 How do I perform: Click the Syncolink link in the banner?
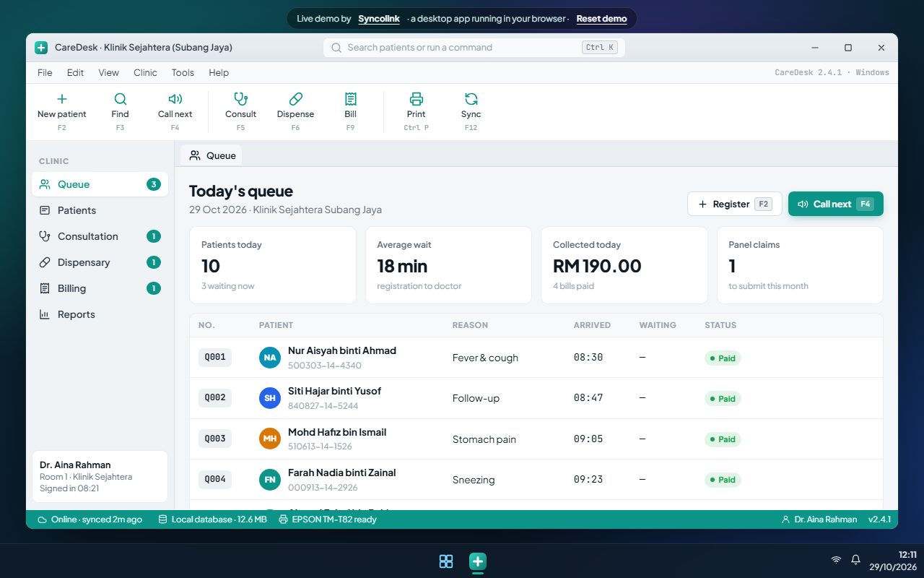coord(379,19)
